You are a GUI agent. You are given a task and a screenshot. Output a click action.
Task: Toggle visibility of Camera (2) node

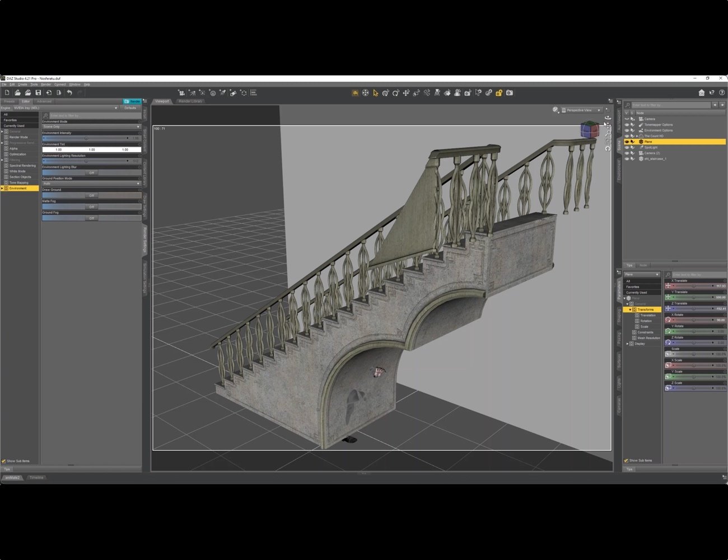point(627,153)
